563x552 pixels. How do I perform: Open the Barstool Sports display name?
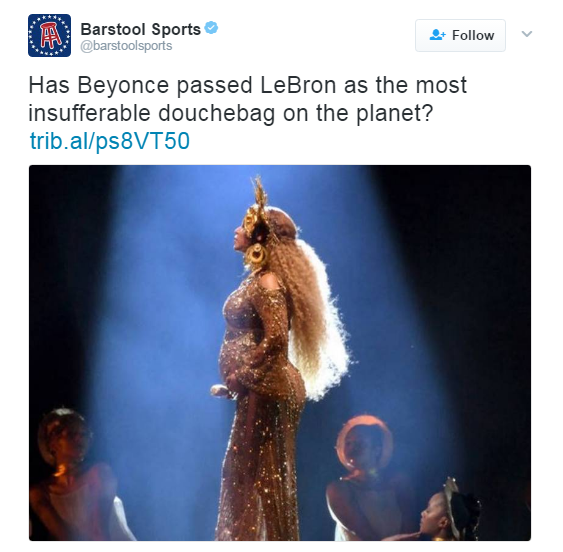coord(140,29)
